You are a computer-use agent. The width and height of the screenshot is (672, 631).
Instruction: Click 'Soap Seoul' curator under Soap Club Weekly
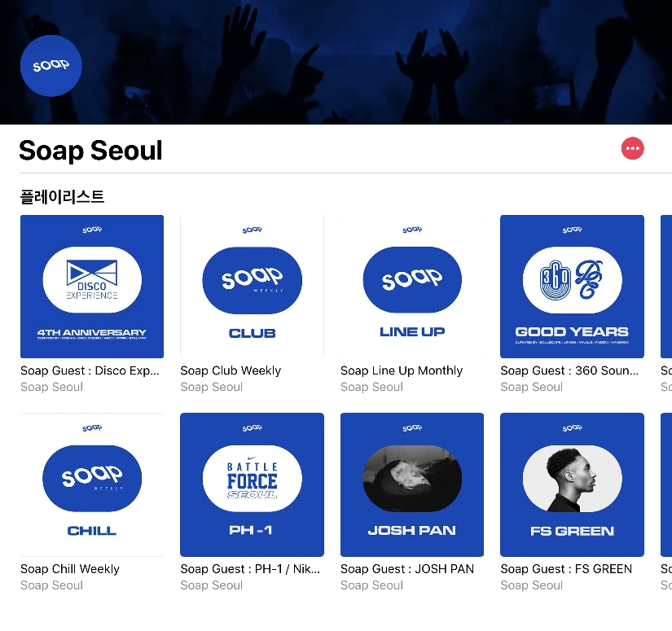coord(212,387)
